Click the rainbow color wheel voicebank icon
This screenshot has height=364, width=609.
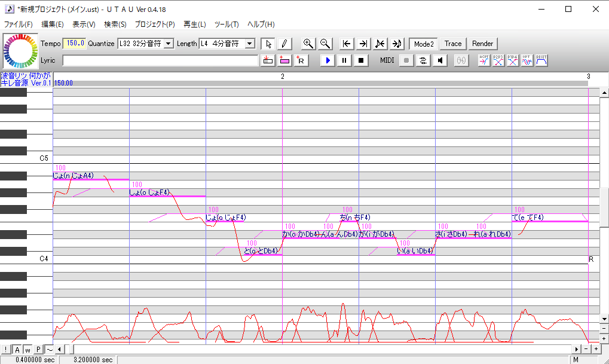coord(20,51)
